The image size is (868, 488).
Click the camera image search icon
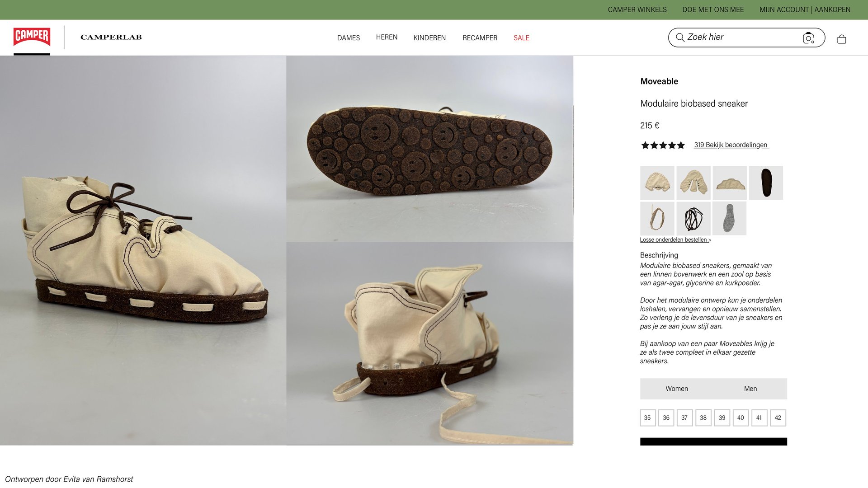coord(808,38)
